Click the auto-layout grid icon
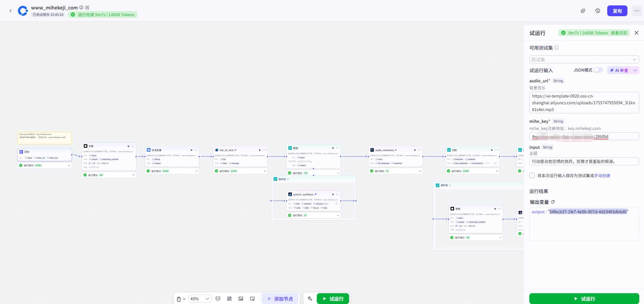 pos(229,299)
